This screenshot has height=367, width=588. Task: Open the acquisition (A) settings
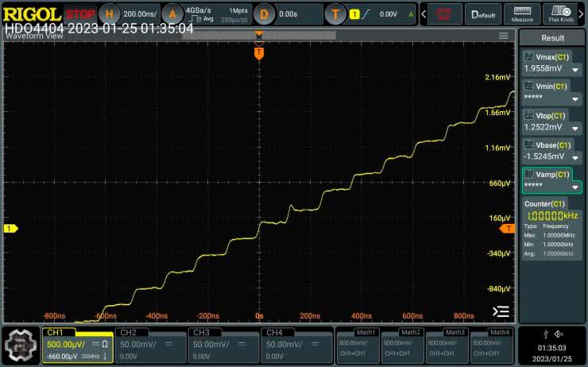pyautogui.click(x=172, y=14)
